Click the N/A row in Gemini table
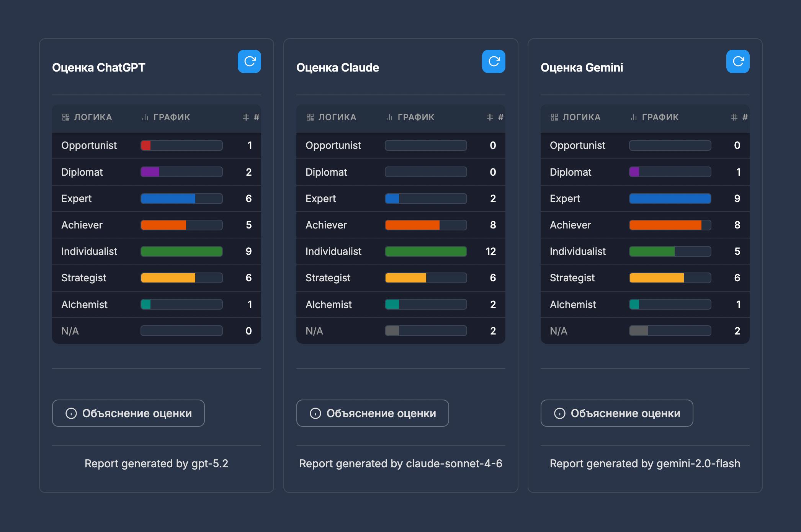This screenshot has width=801, height=532. coord(559,331)
